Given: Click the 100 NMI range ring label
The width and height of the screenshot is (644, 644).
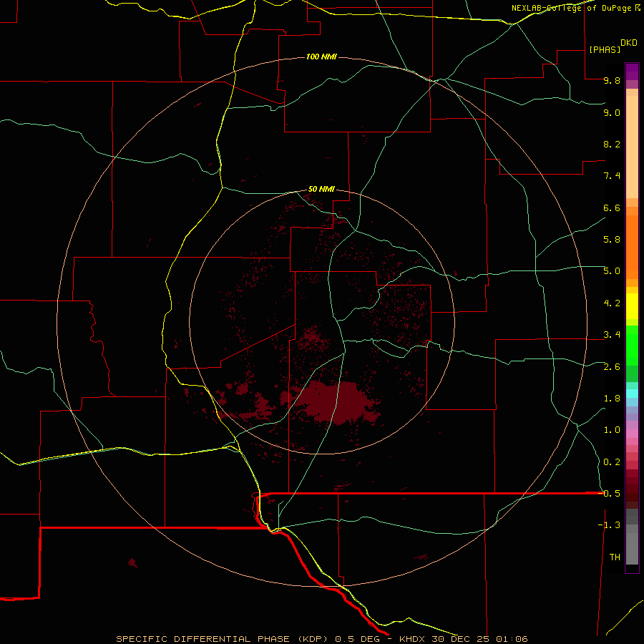Looking at the screenshot, I should (x=321, y=57).
